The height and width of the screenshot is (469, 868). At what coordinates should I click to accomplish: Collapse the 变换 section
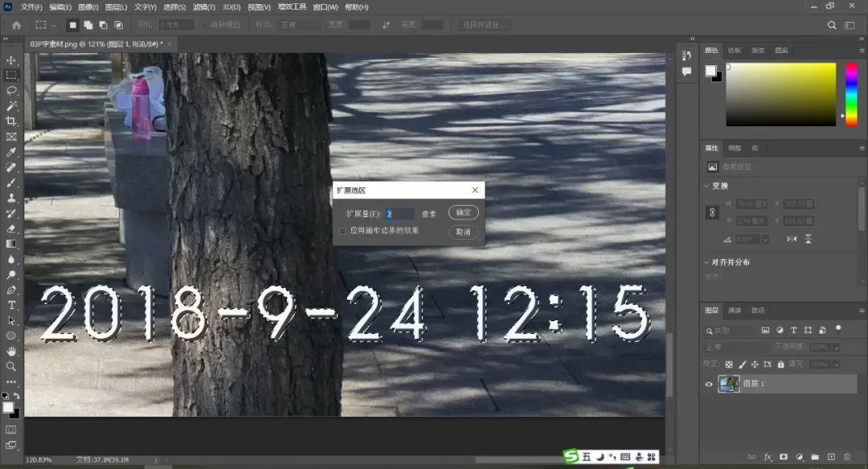point(706,186)
